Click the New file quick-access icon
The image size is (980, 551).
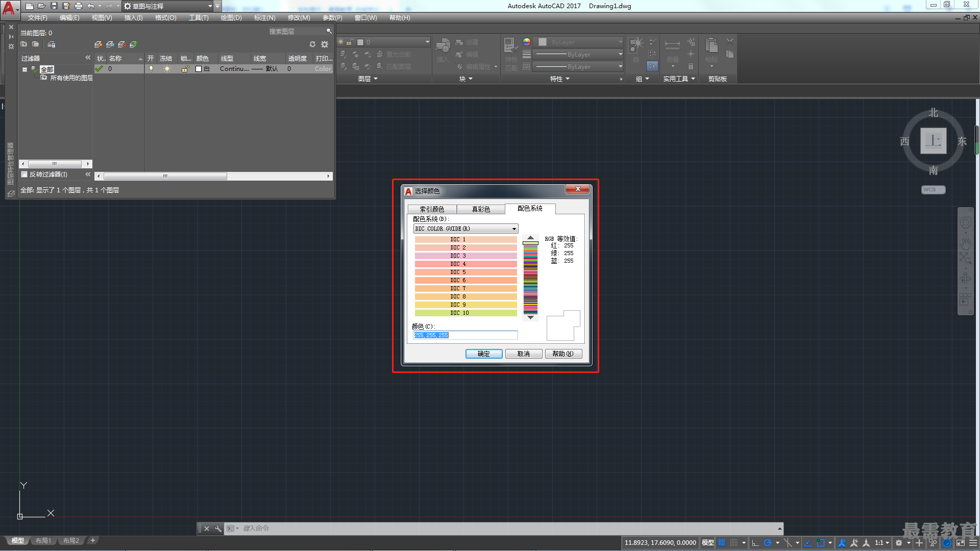(30, 6)
